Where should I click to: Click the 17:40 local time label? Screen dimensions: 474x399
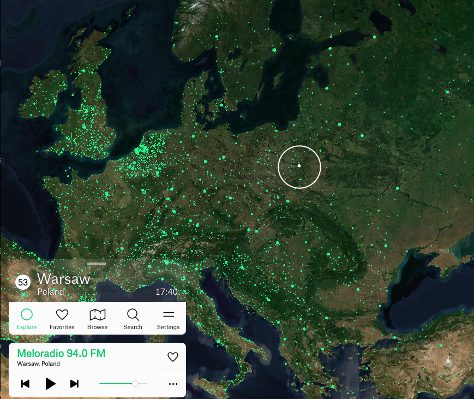pos(166,292)
